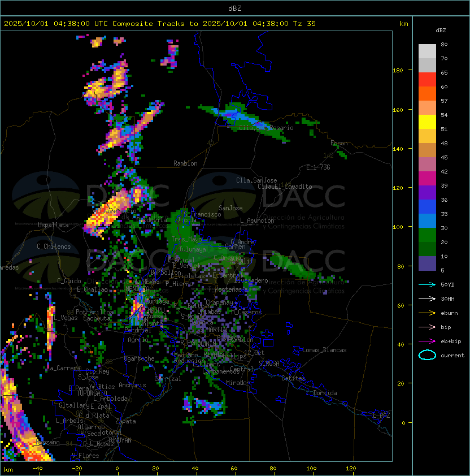Click the 'Mirador' map label

238,383
